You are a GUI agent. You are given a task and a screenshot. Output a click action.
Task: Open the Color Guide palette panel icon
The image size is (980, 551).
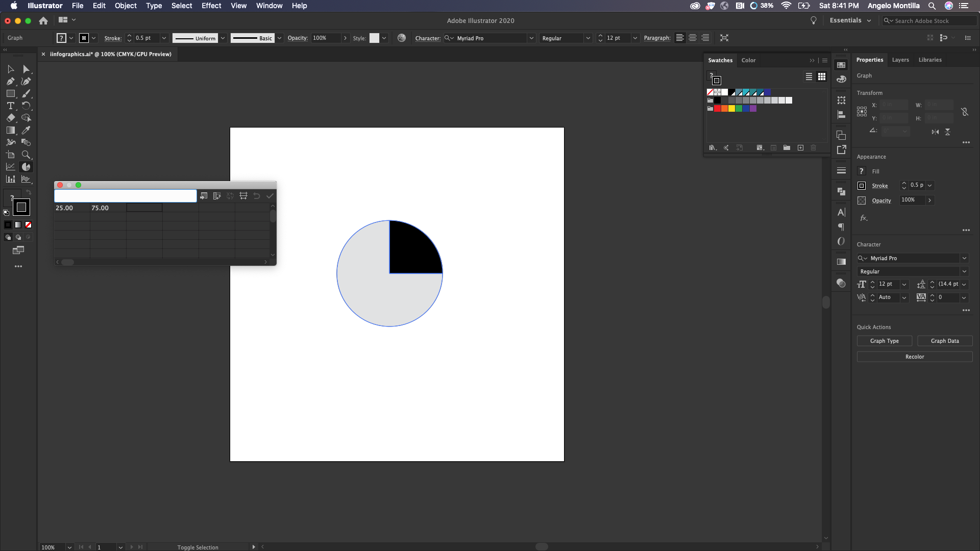841,79
